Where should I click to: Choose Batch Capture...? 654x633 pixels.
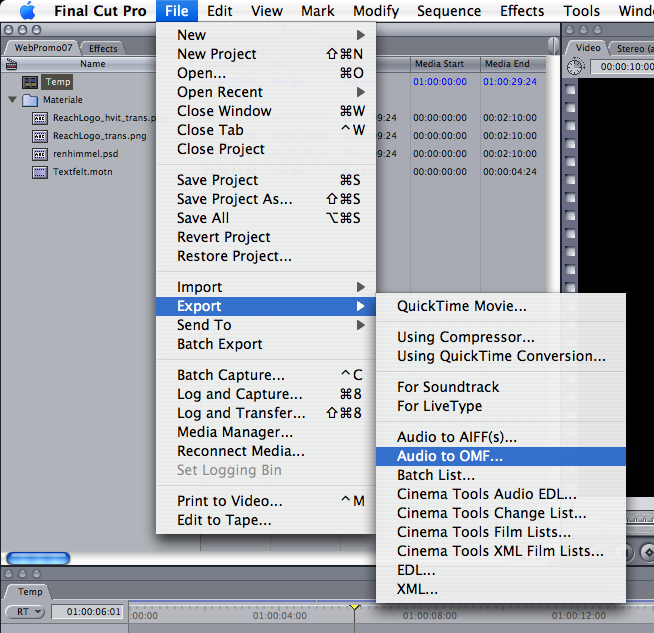tap(266, 375)
